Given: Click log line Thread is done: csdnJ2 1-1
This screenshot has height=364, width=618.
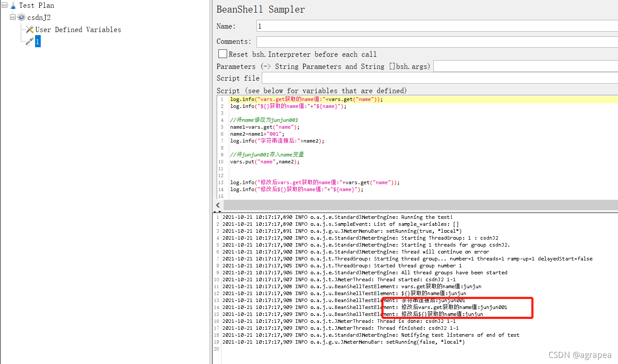Looking at the screenshot, I should pyautogui.click(x=339, y=321).
